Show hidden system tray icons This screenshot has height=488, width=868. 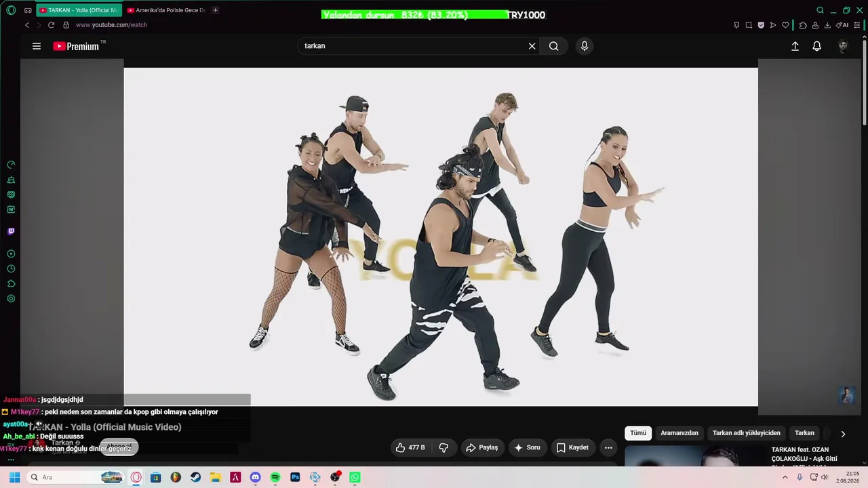click(785, 477)
